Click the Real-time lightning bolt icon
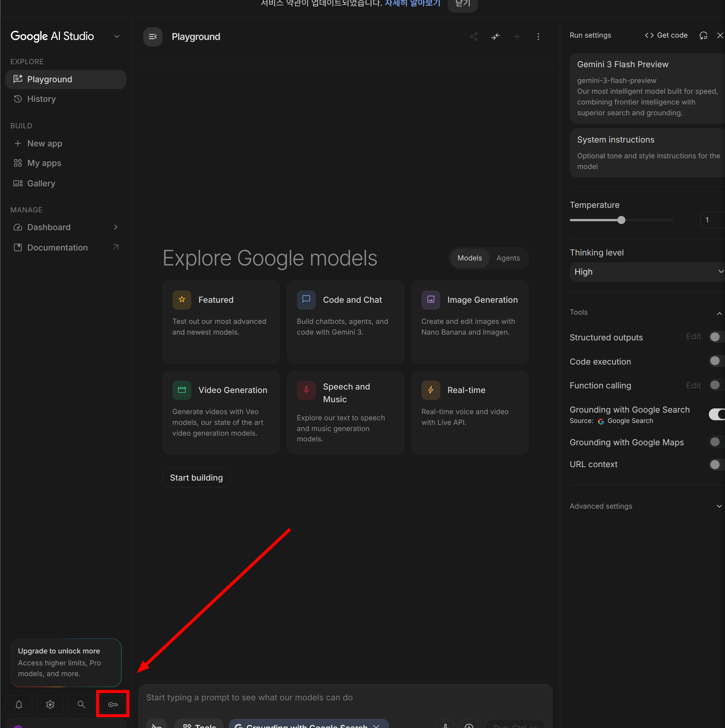The height and width of the screenshot is (728, 725). pyautogui.click(x=431, y=390)
